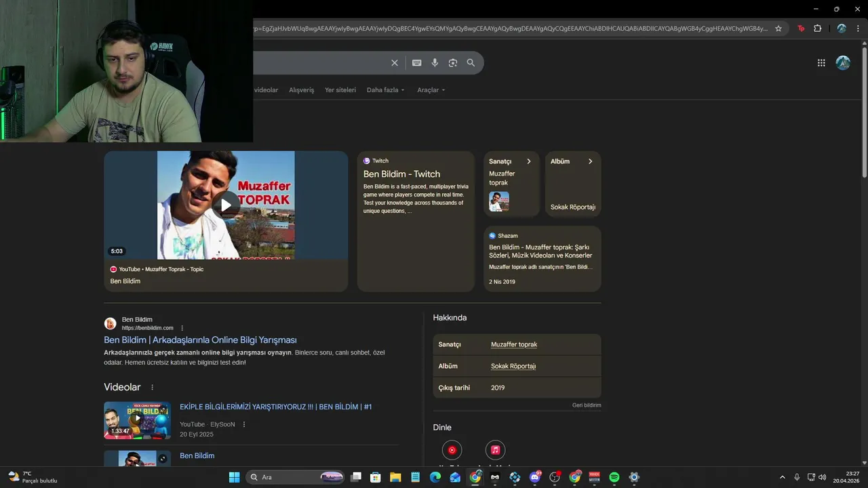
Task: Click the Chrome address bar URL
Action: [x=510, y=28]
